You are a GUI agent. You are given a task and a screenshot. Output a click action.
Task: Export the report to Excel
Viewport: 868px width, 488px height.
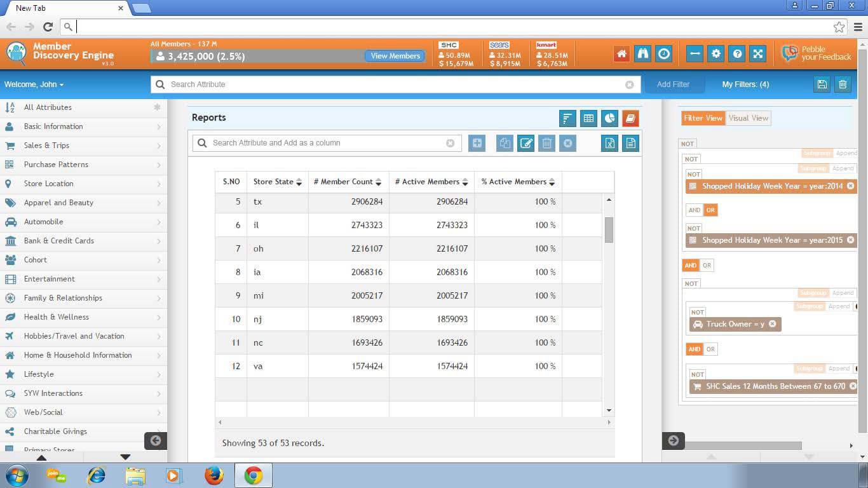click(x=609, y=144)
